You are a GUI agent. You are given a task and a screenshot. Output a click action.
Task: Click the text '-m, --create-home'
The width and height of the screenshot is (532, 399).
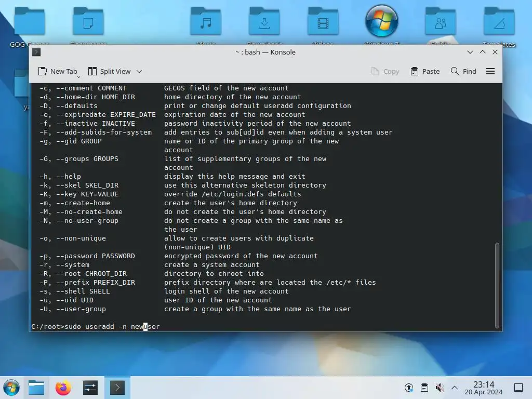pyautogui.click(x=75, y=203)
